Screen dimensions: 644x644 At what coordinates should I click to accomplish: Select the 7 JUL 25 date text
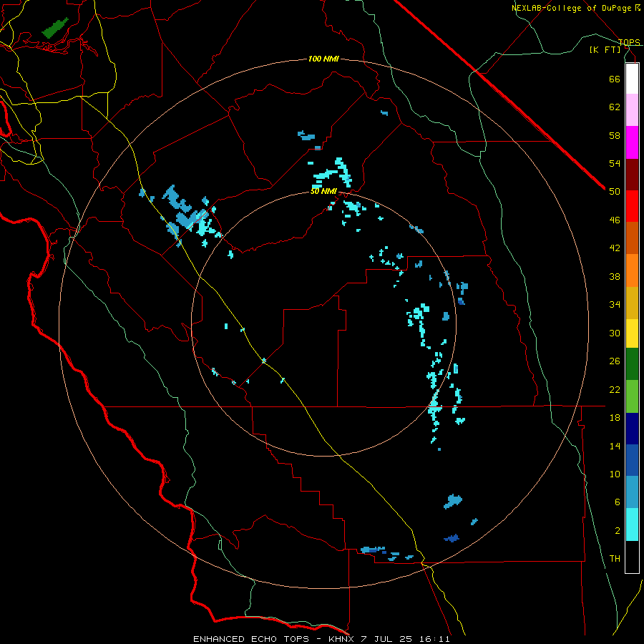pos(387,639)
